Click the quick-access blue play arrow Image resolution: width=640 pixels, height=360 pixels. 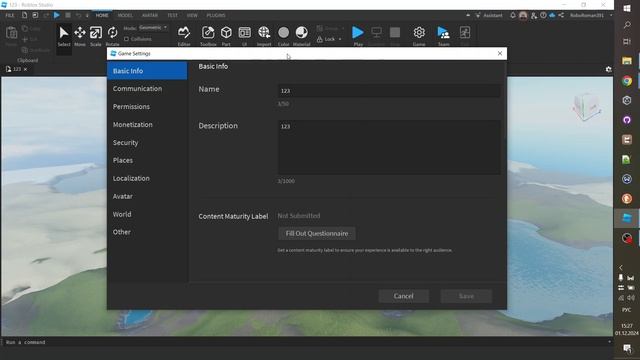57,15
